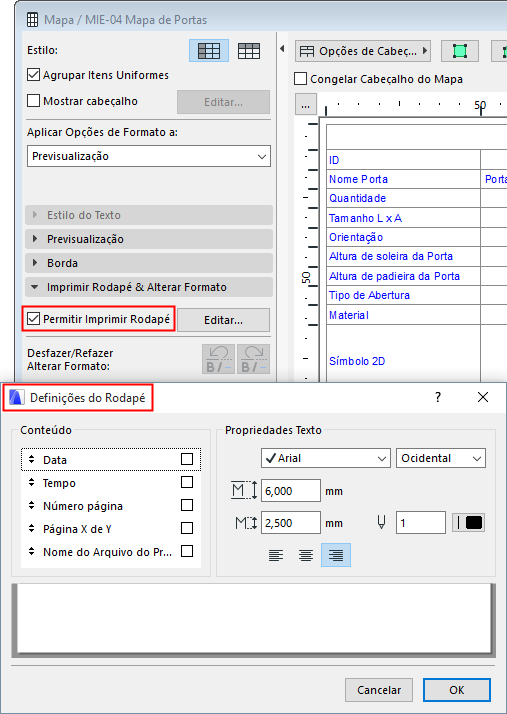Click the redo format change icon
Image resolution: width=507 pixels, height=714 pixels.
253,359
